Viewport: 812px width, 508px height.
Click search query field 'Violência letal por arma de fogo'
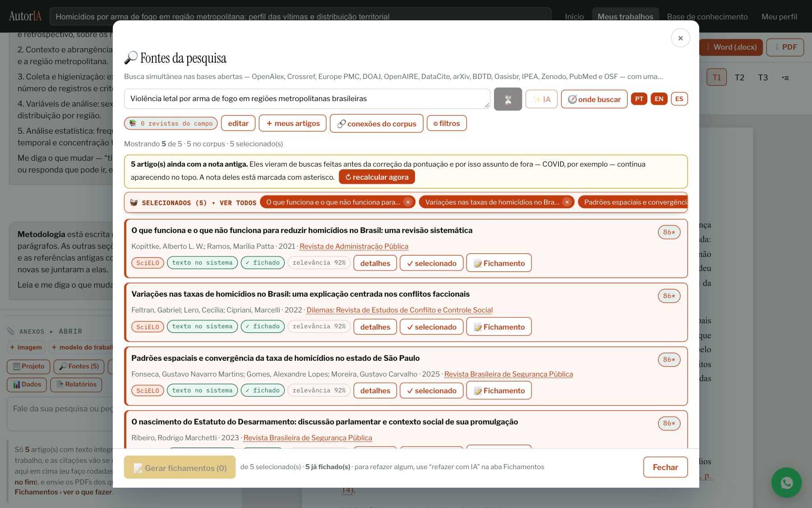(x=307, y=99)
